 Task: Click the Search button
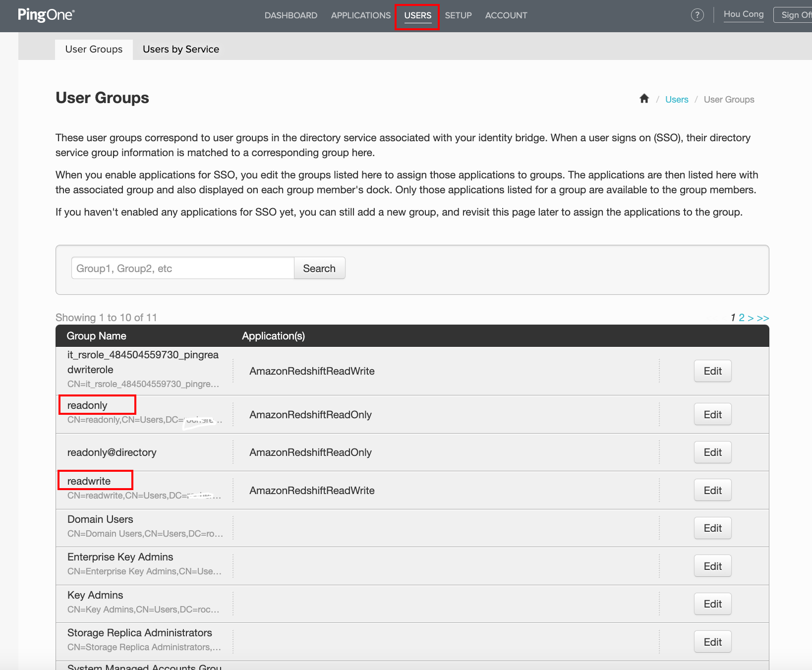click(319, 268)
